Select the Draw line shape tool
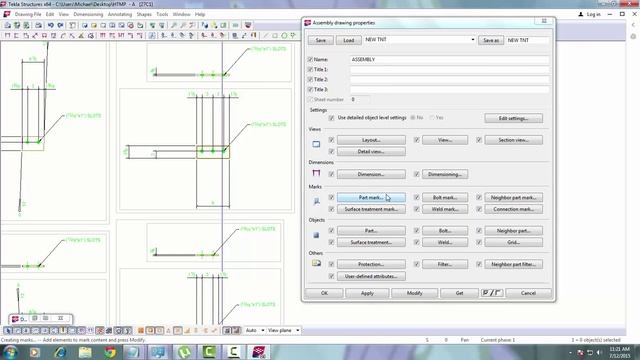 pos(266,36)
